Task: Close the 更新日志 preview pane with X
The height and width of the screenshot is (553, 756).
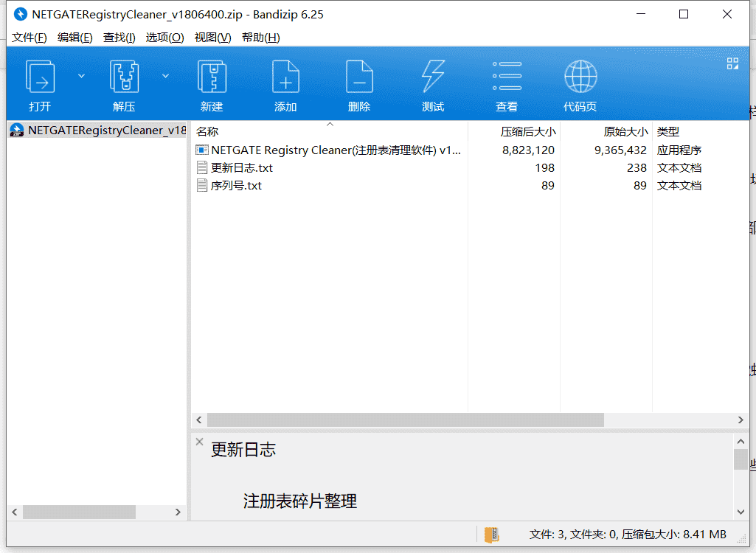Action: coord(200,442)
